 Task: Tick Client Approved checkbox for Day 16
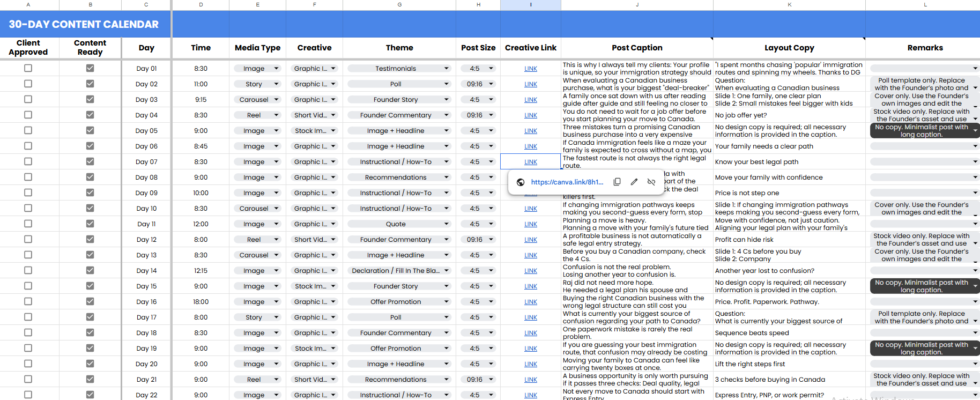tap(28, 301)
